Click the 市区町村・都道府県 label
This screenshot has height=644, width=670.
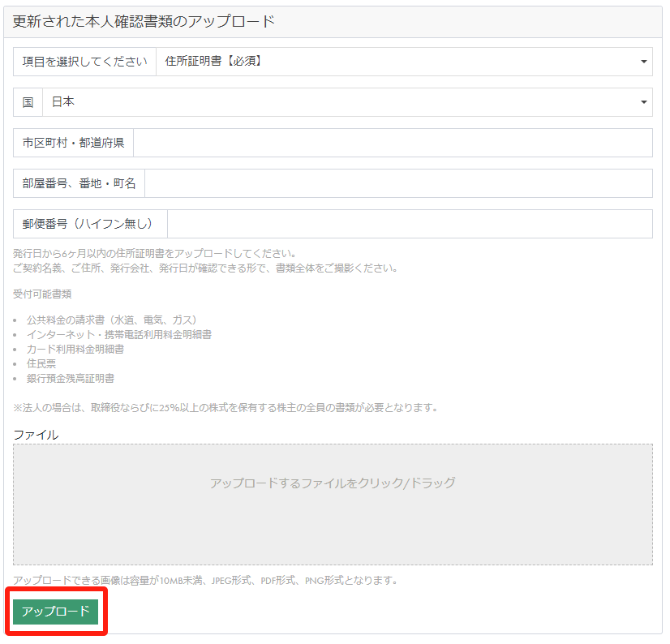click(74, 143)
